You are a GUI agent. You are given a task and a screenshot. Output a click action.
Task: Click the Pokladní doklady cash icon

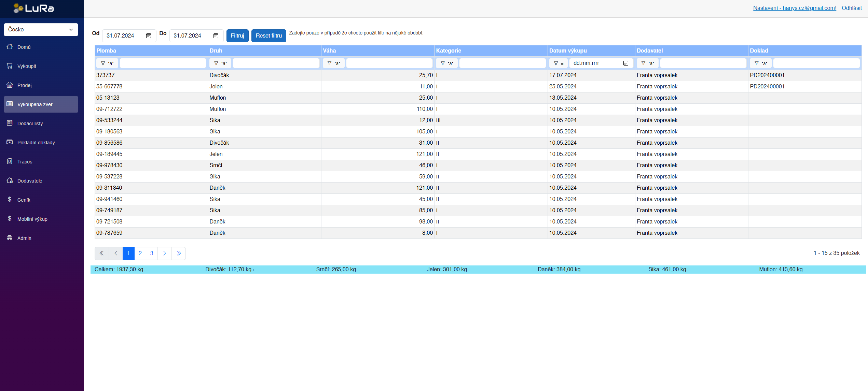coord(10,142)
